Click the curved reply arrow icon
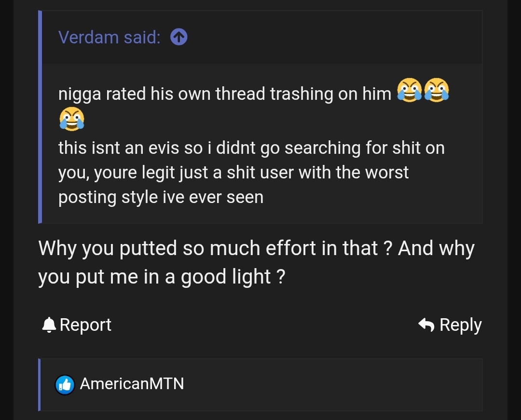This screenshot has height=420, width=521. pyautogui.click(x=426, y=325)
